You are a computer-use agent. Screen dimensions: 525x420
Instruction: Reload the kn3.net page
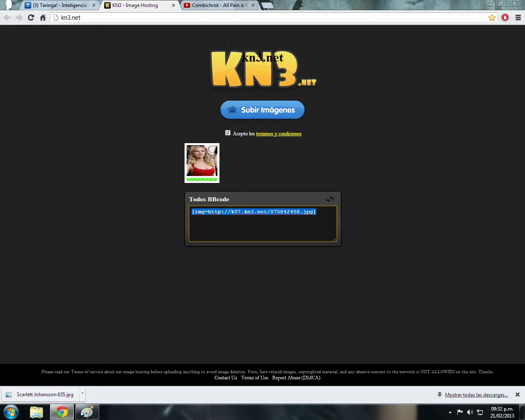[31, 18]
